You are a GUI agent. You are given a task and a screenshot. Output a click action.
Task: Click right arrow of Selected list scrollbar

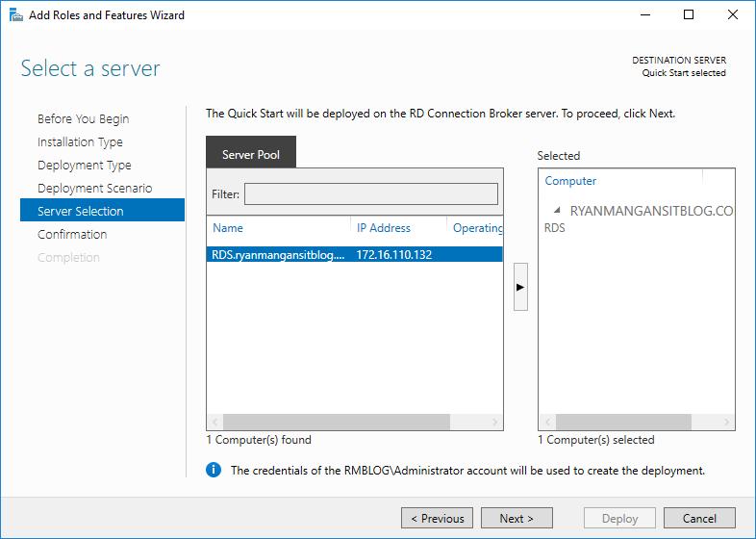point(726,423)
